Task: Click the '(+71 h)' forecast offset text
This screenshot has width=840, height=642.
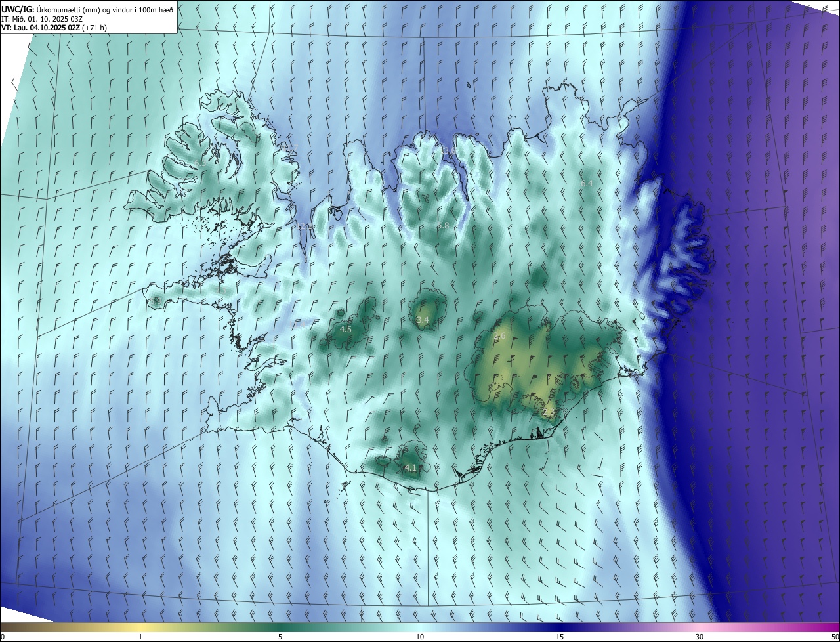Action: 95,28
